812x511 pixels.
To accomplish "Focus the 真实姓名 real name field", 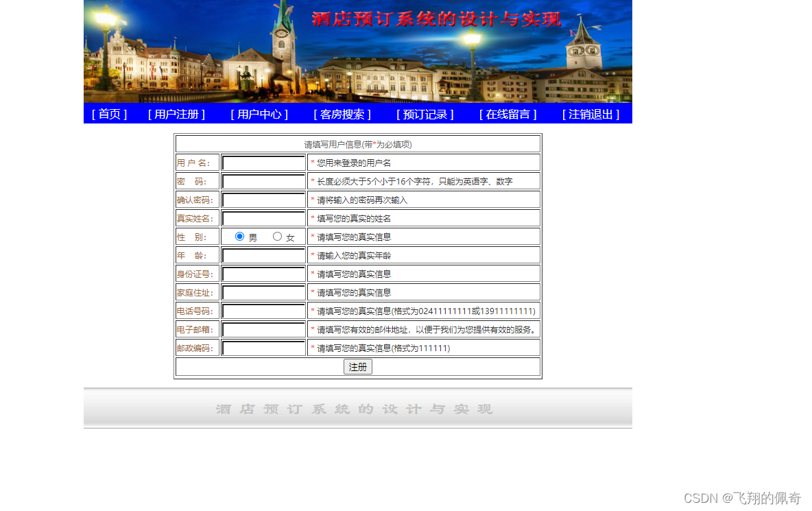I will 263,219.
